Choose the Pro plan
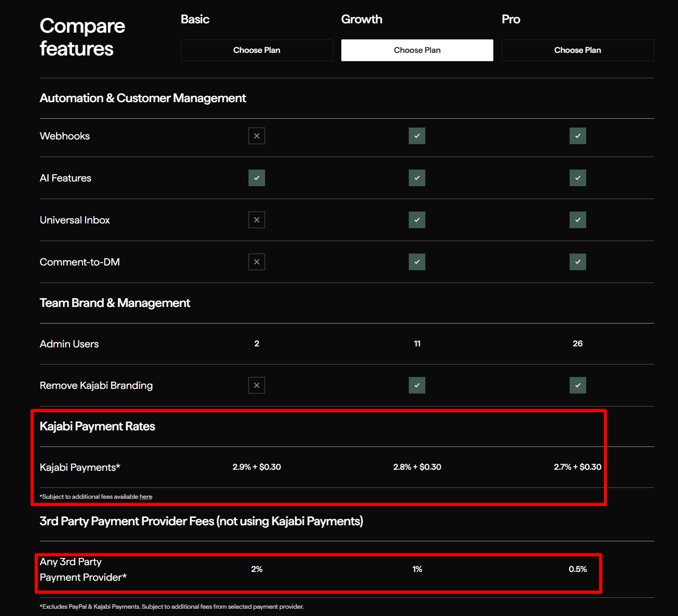The image size is (678, 616). click(577, 50)
